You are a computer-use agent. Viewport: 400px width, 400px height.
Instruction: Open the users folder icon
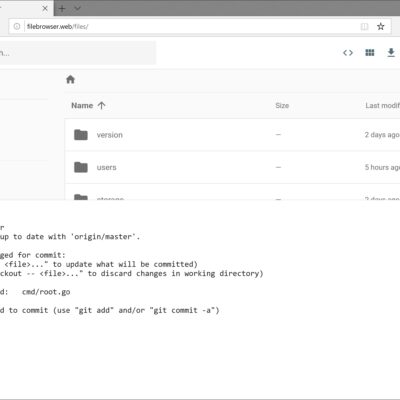81,167
